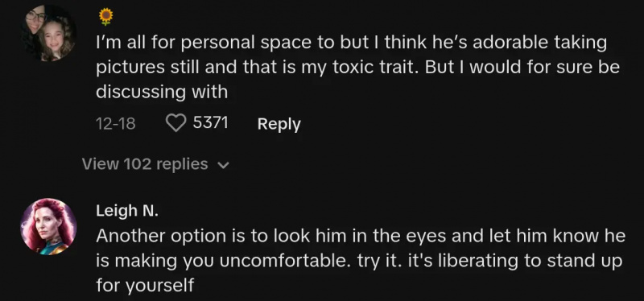Click the ending text "for yourself"

(145, 286)
